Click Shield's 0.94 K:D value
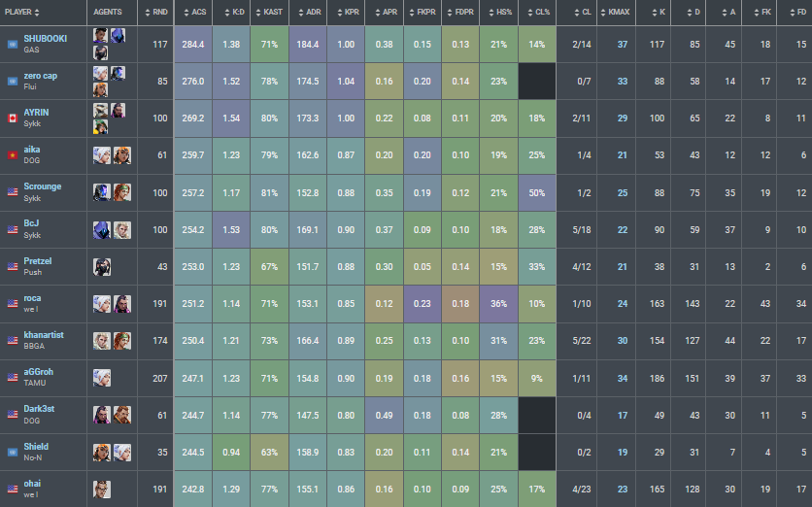812x507 pixels. [x=231, y=452]
